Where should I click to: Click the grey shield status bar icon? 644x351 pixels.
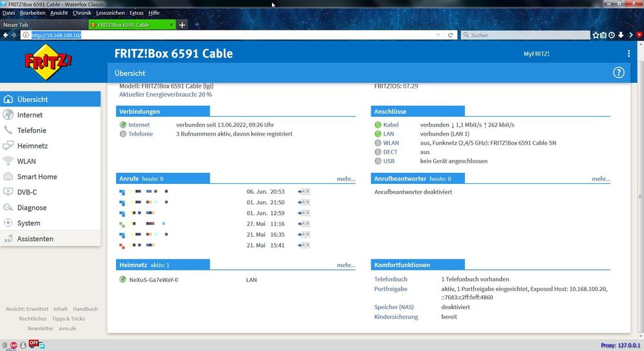point(5,346)
